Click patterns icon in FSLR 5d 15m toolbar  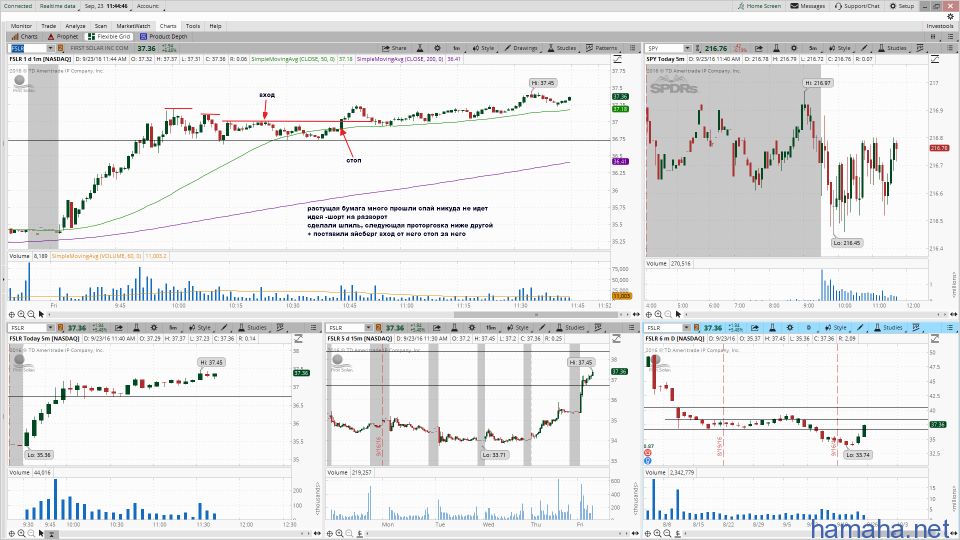pos(598,328)
